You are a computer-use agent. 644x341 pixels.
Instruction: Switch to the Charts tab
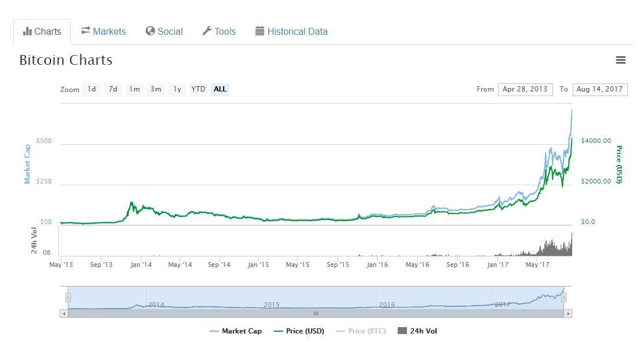(42, 32)
